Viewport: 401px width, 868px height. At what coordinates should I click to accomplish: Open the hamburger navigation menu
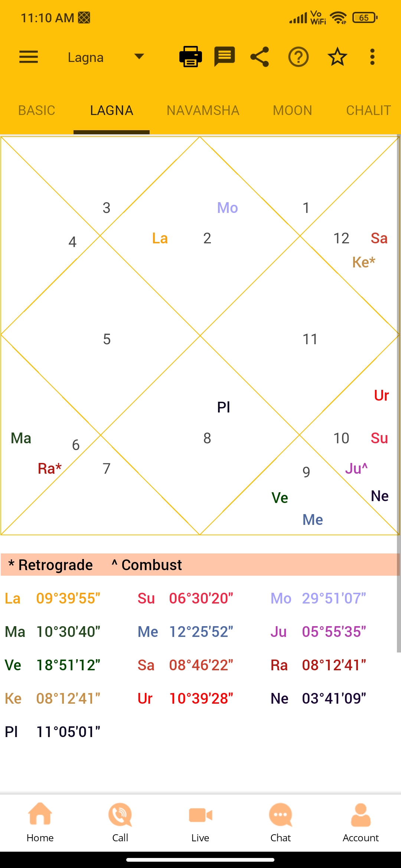point(29,57)
